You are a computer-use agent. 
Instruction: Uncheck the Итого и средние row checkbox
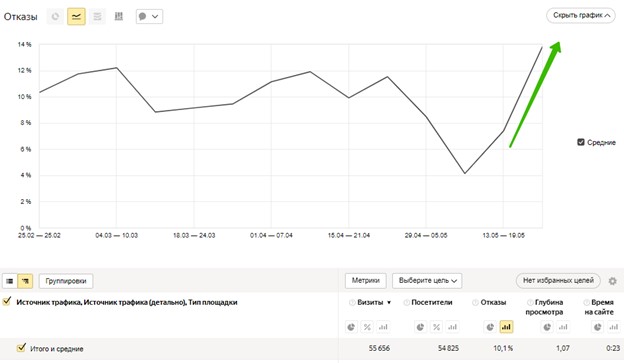[21, 348]
